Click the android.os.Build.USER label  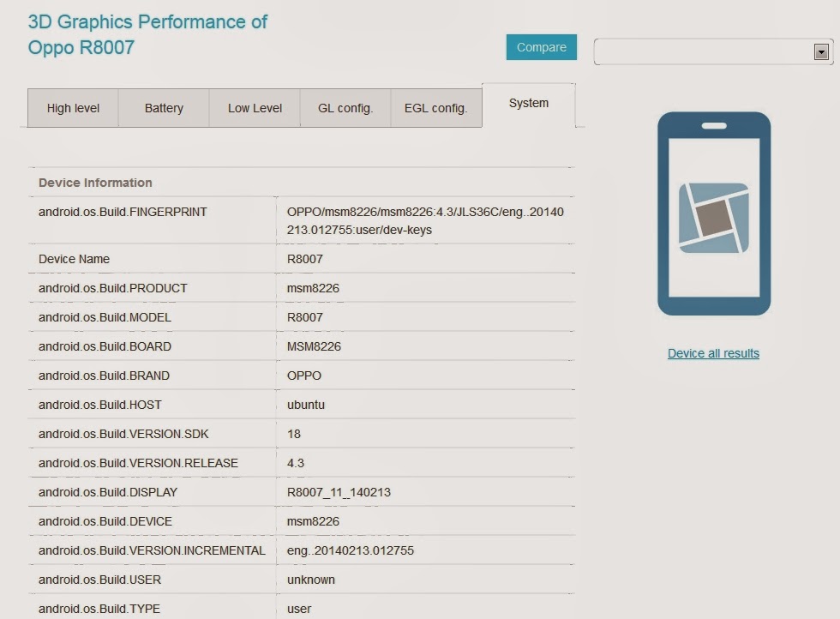pos(99,580)
